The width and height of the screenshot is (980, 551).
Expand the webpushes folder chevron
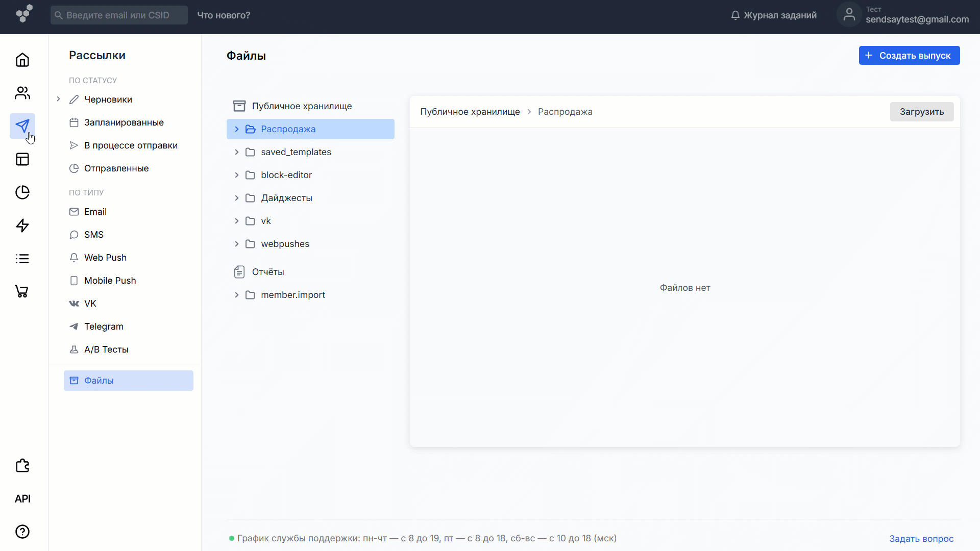point(236,244)
